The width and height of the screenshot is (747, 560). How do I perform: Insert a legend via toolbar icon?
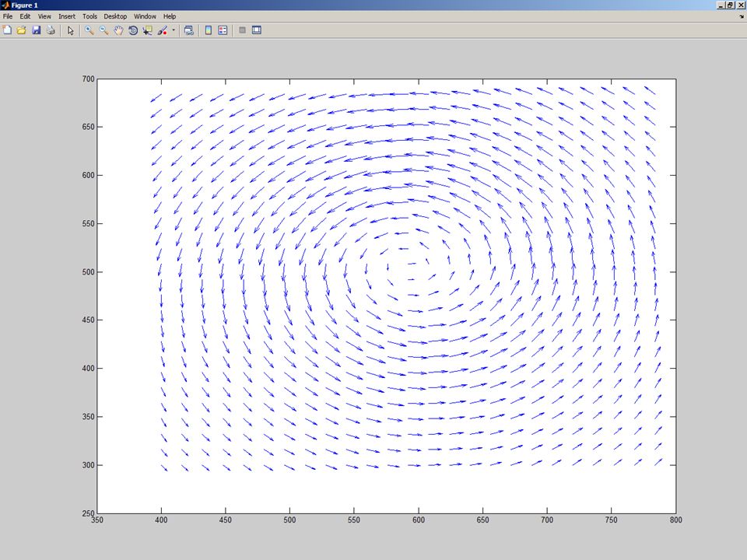tap(223, 30)
